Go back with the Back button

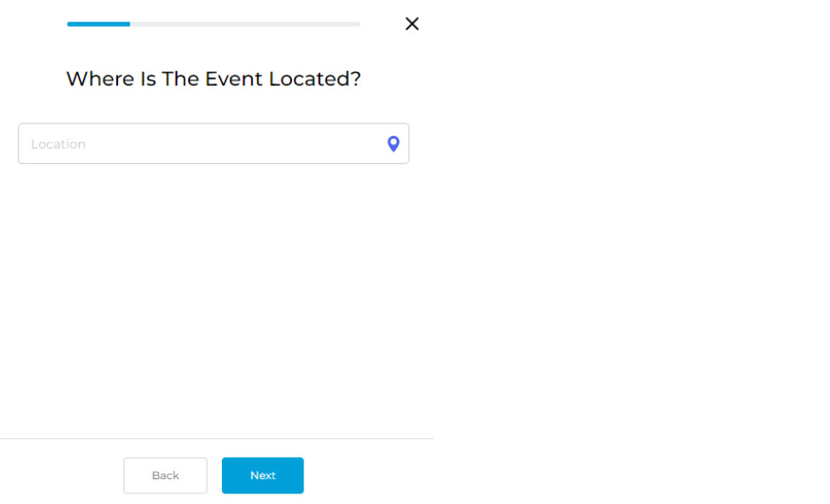(x=165, y=476)
